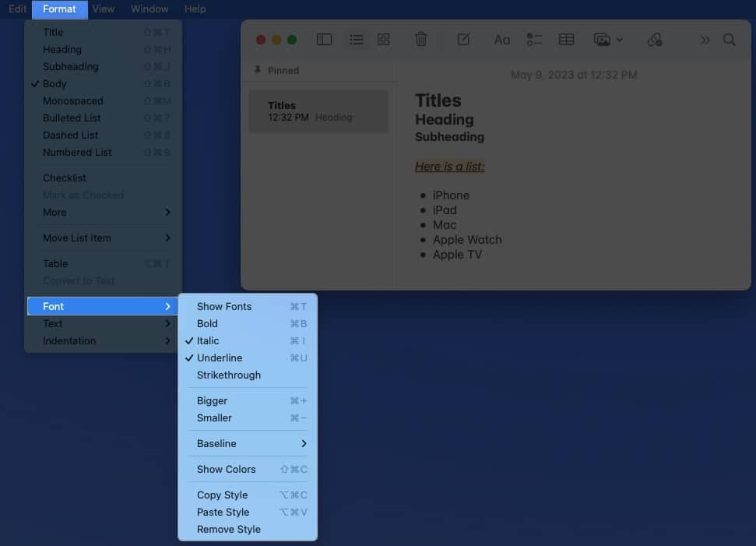The width and height of the screenshot is (756, 546).
Task: Expand the media dropdown arrow in toolbar
Action: pos(620,40)
